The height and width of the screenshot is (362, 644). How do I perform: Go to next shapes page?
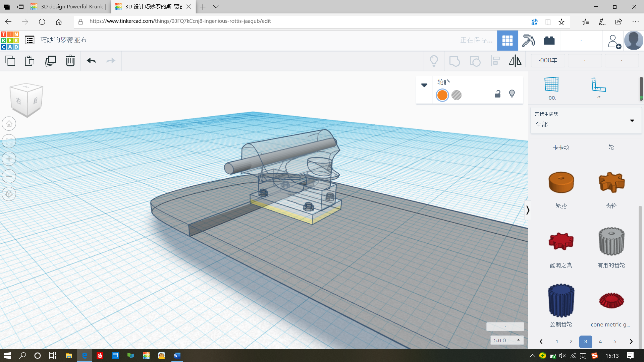(631, 342)
